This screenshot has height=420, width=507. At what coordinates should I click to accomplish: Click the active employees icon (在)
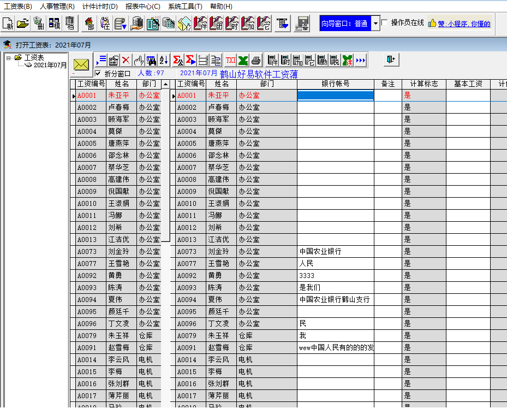105,23
